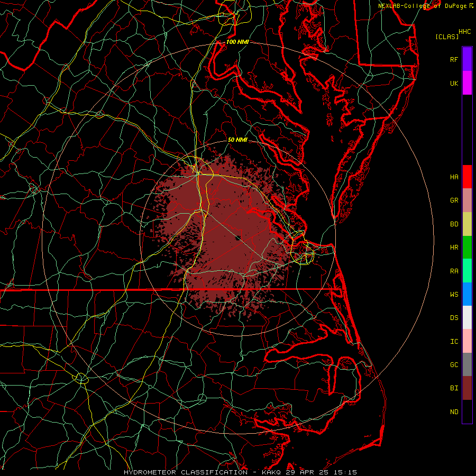This screenshot has width=476, height=476.
Task: Click the BD legend label
Action: pyautogui.click(x=454, y=224)
